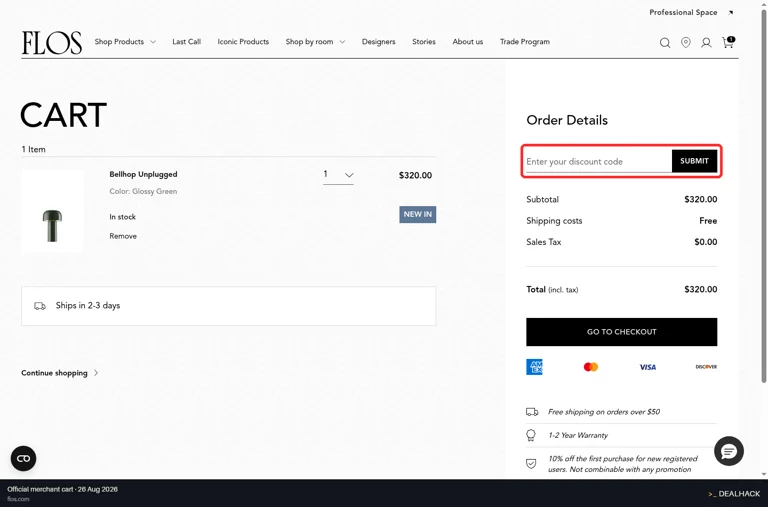Expand the Shop by room menu
Viewport: 768px width, 507px height.
coord(315,42)
